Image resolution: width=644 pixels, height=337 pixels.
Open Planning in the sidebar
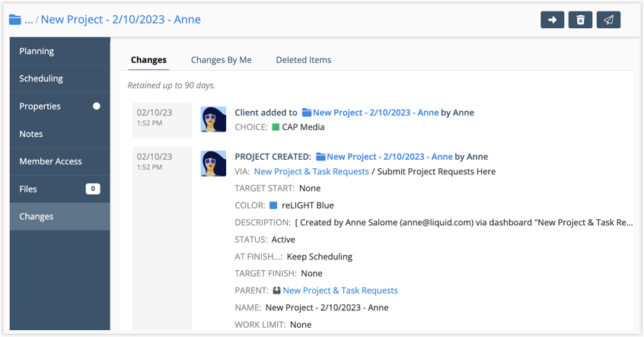point(37,51)
